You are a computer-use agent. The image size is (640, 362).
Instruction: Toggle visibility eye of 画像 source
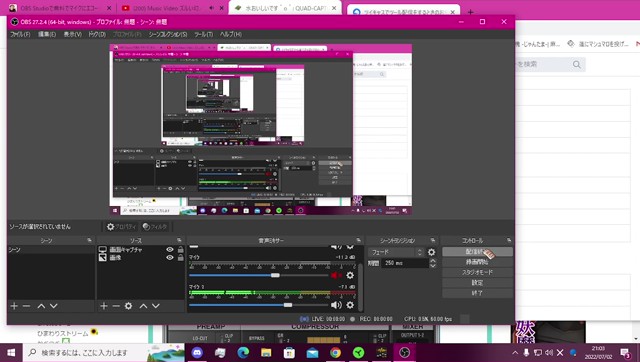[x=170, y=258]
